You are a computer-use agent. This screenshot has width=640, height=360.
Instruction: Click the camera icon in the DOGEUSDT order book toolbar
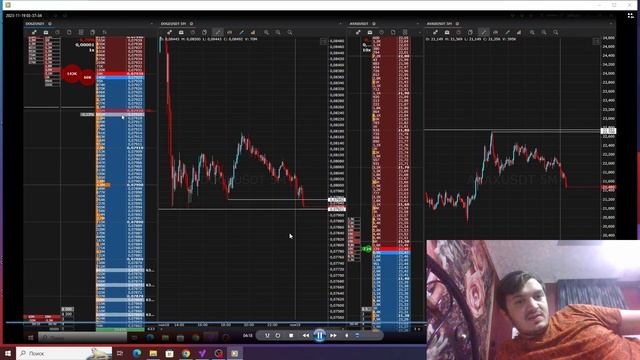pyautogui.click(x=46, y=32)
